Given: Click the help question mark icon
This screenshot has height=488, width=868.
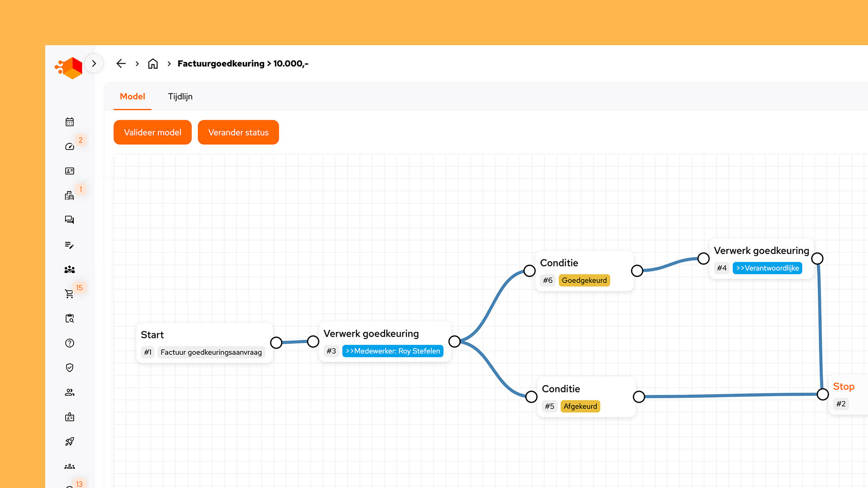Looking at the screenshot, I should (x=70, y=343).
